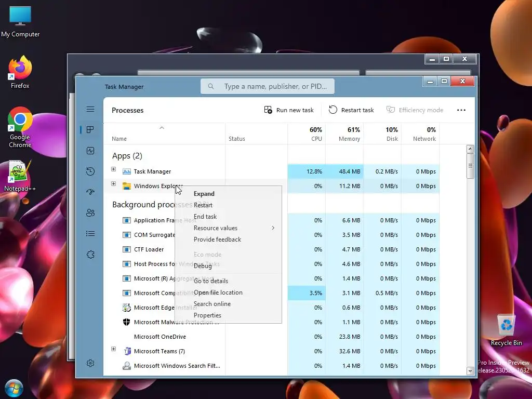Click the Restart task button

[351, 110]
